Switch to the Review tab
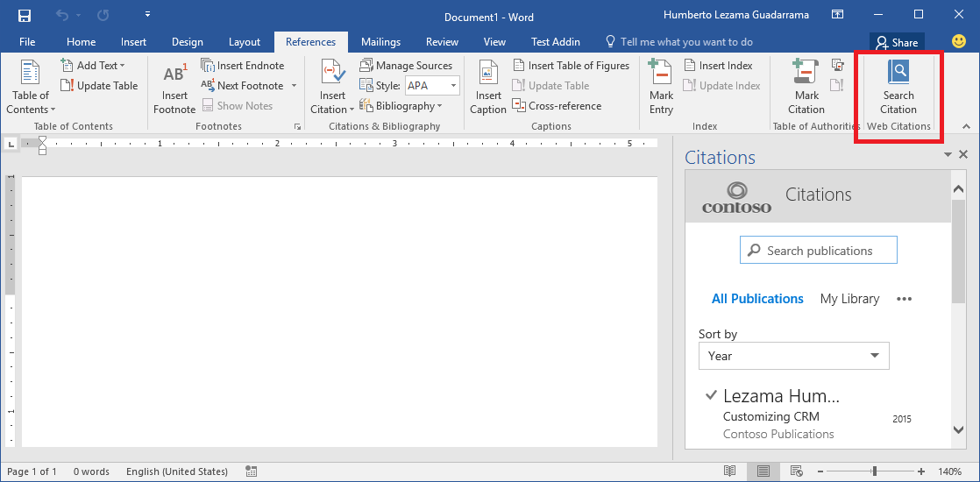 pos(443,42)
